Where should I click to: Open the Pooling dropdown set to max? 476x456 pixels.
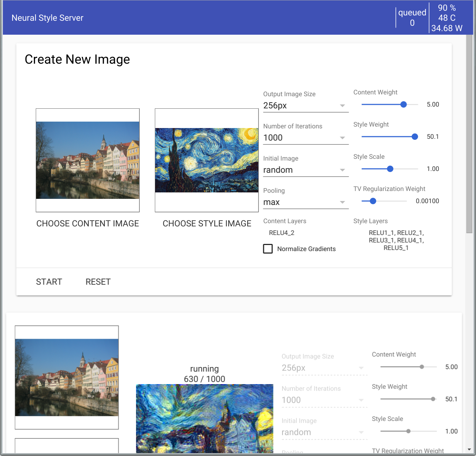tap(306, 202)
